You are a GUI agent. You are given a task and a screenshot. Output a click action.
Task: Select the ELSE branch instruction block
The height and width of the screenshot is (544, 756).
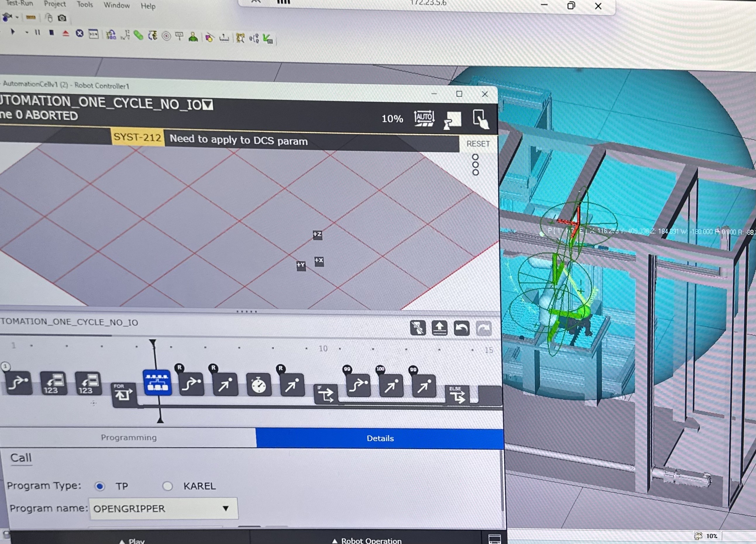[x=457, y=395]
